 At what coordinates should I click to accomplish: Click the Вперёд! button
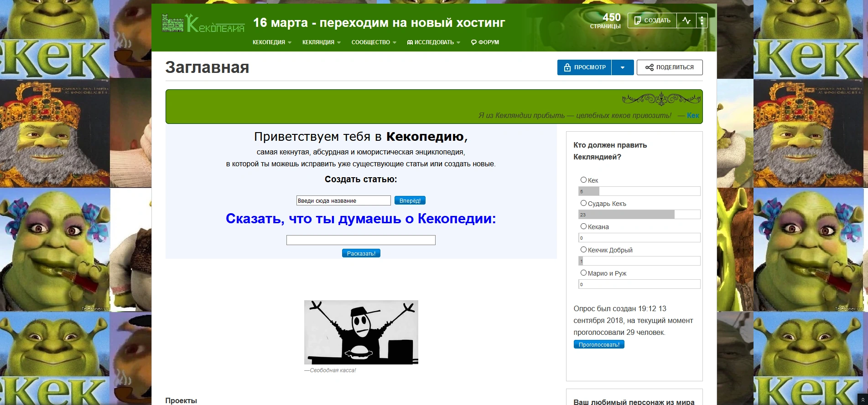tap(410, 200)
